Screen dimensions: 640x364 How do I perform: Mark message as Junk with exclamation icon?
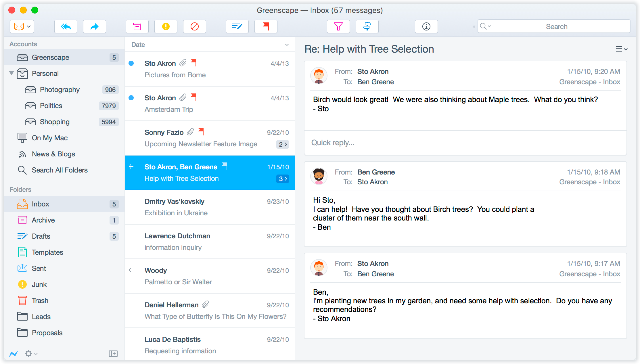[166, 27]
